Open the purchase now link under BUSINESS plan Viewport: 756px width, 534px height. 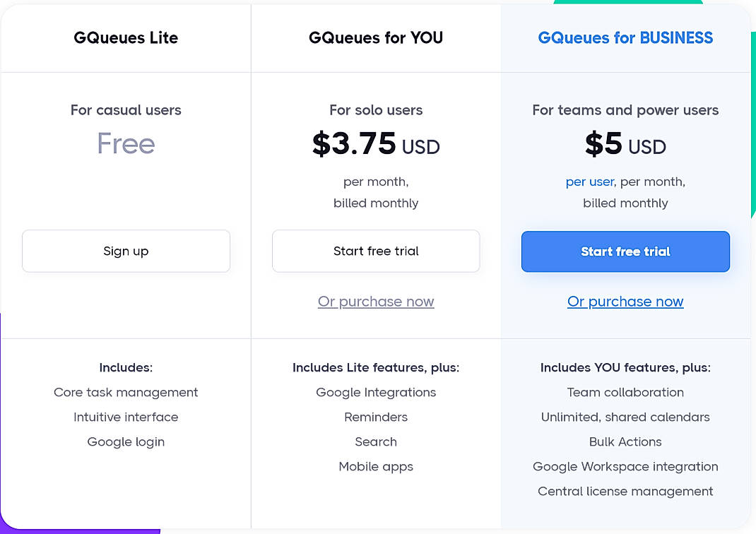coord(625,301)
